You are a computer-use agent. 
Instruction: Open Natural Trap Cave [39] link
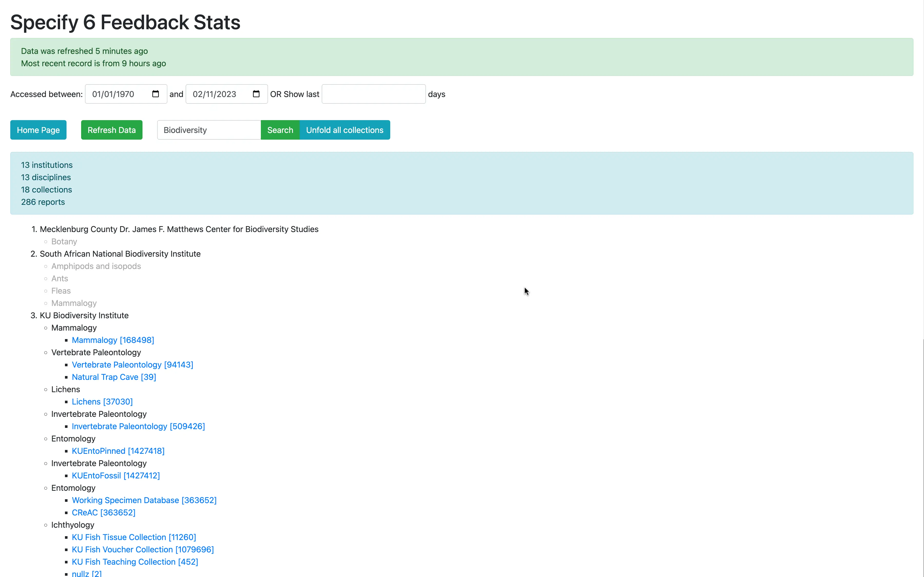[114, 377]
